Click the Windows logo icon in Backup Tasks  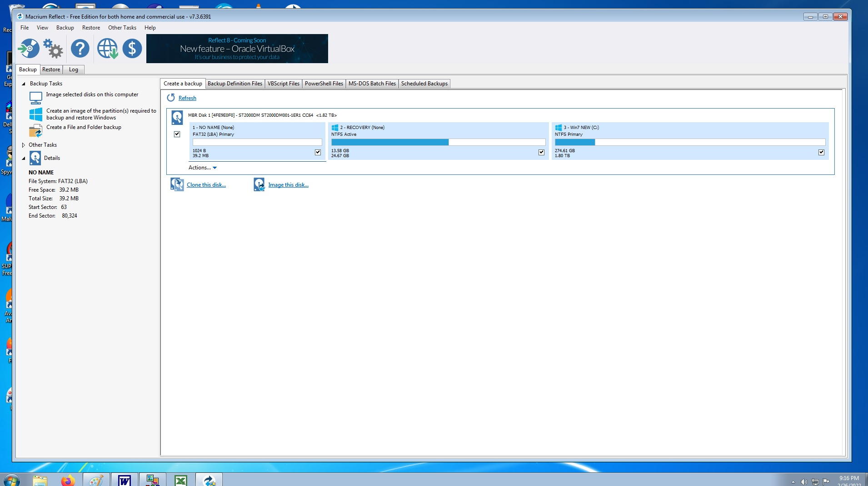tap(35, 114)
